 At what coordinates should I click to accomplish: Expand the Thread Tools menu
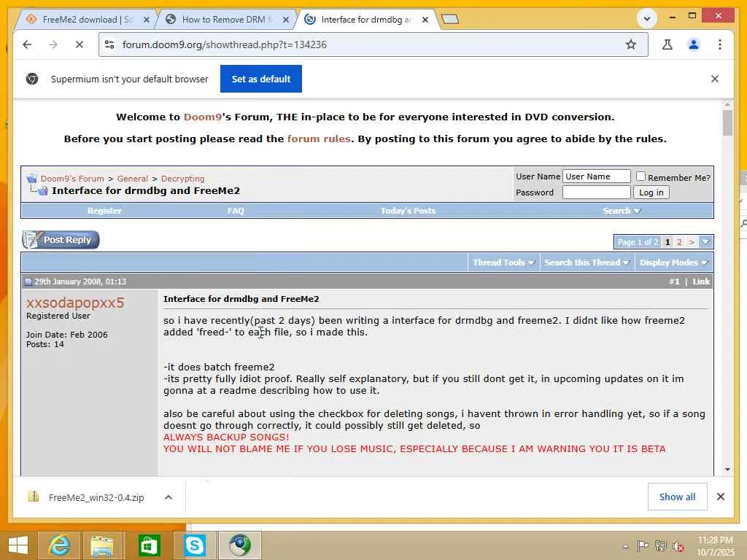pyautogui.click(x=503, y=262)
